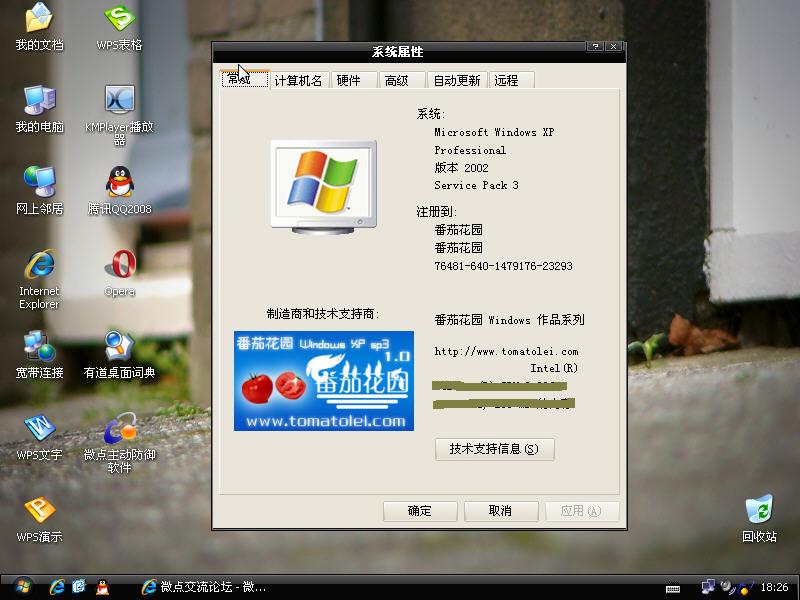Viewport: 800px width, 600px height.
Task: Click the Microsoft Windows XP text
Action: pyautogui.click(x=494, y=132)
